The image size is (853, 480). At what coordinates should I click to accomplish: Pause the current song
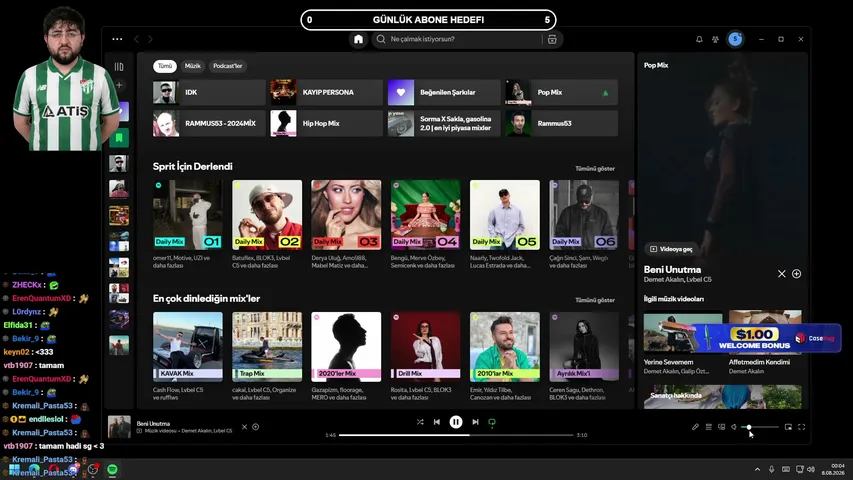tap(456, 422)
